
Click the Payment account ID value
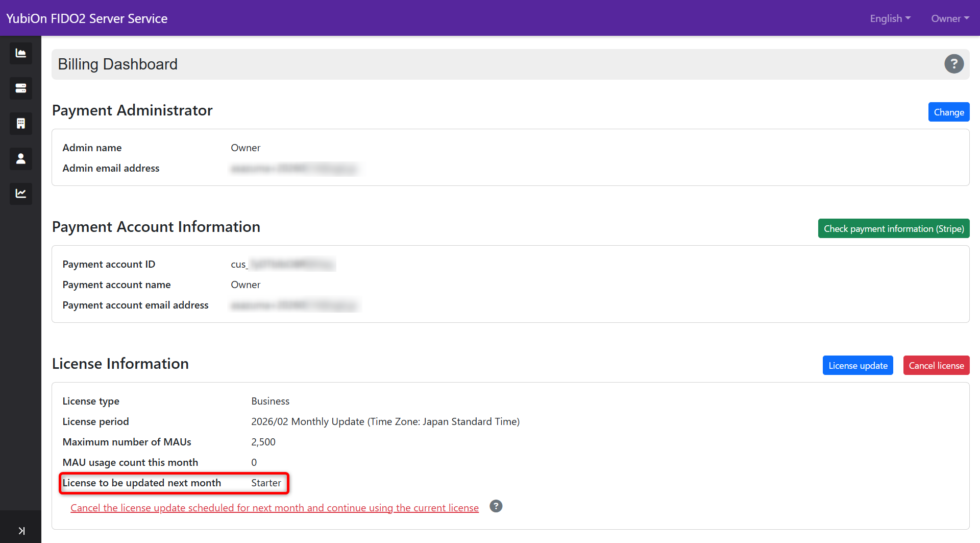283,265
